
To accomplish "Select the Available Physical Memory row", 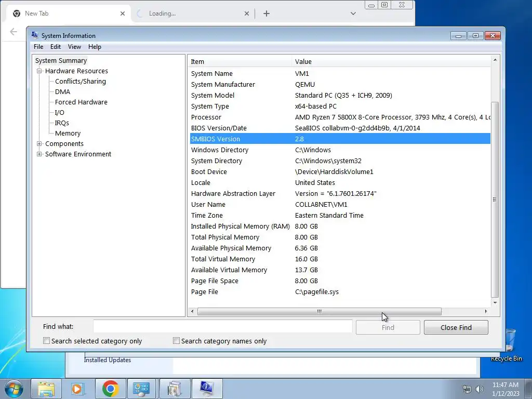I will tap(340, 248).
